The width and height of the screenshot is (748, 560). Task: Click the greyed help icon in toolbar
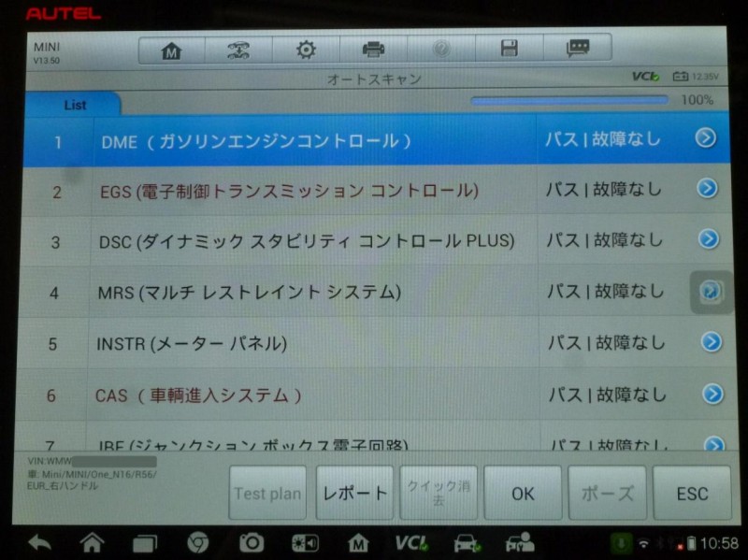click(441, 49)
